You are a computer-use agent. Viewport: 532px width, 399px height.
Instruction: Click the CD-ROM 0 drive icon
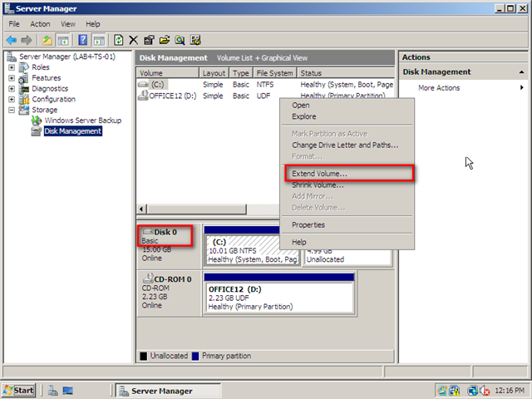coord(148,278)
